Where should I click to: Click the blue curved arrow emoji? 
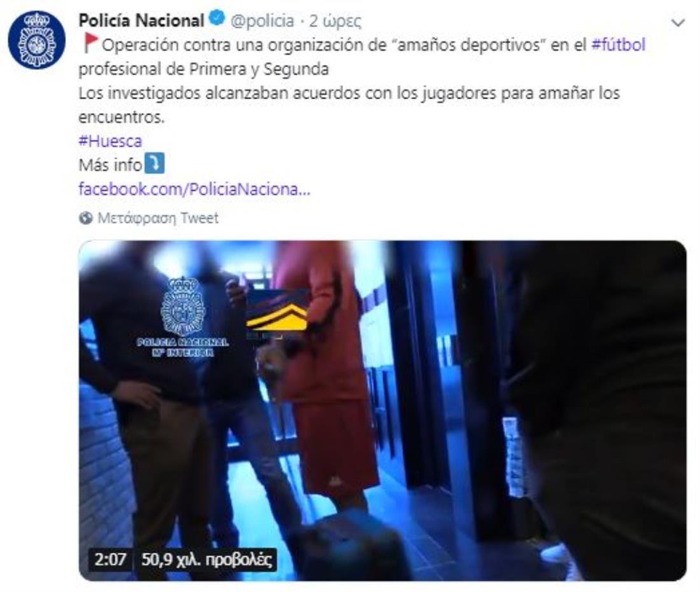point(155,163)
